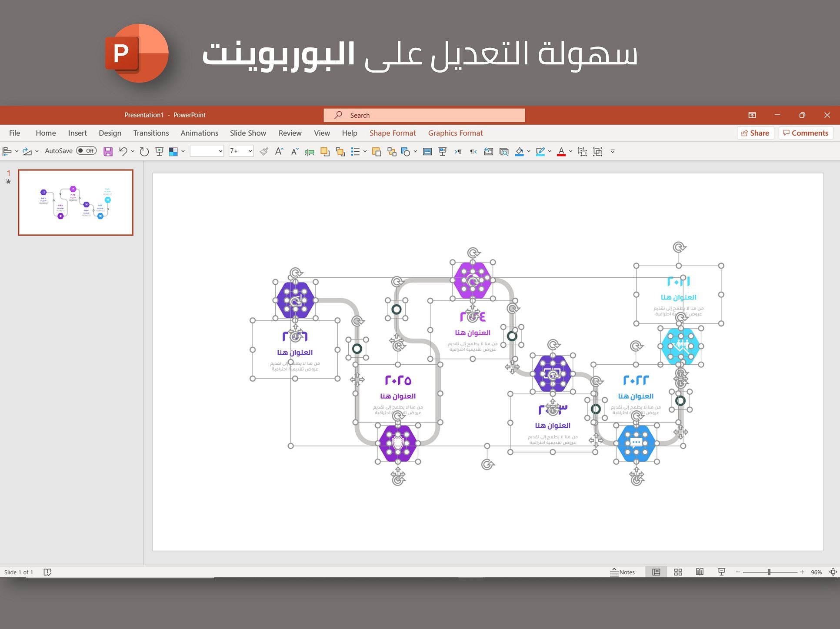
Task: Expand the Rotate dropdown arrow
Action: (x=37, y=151)
